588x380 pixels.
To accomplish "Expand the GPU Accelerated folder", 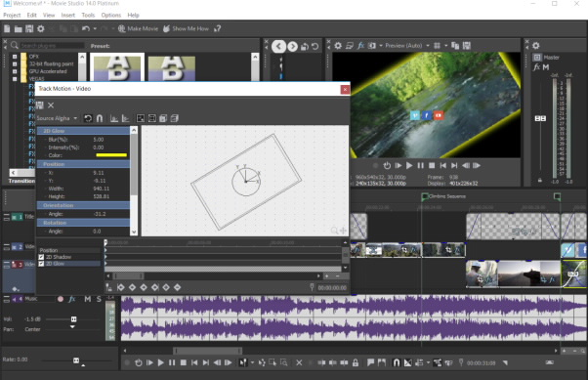I will click(15, 71).
